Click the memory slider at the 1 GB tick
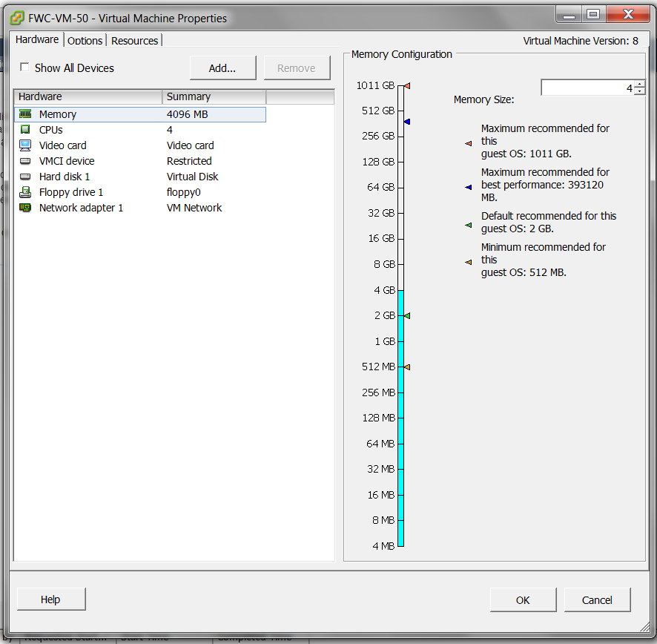The height and width of the screenshot is (644, 657). [401, 341]
